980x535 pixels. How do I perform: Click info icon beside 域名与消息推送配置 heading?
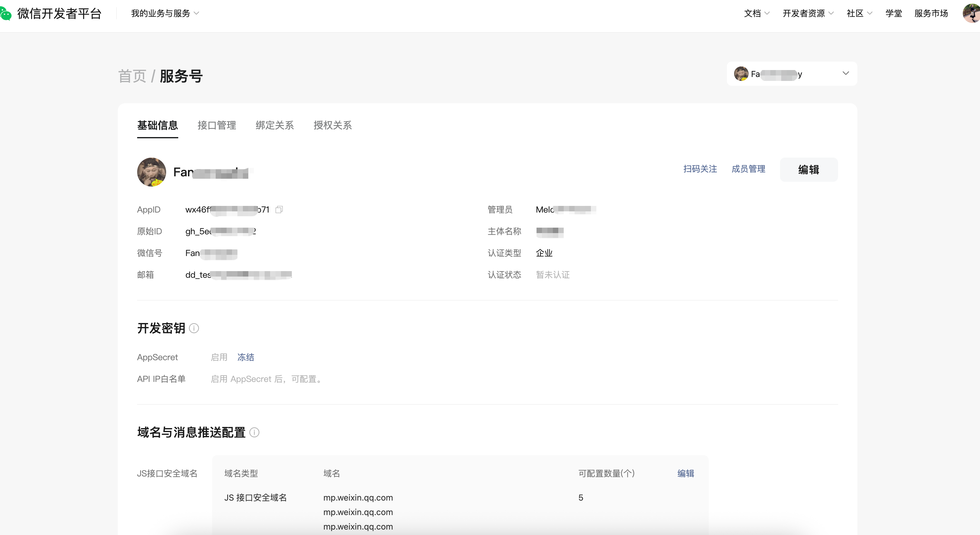pos(254,432)
